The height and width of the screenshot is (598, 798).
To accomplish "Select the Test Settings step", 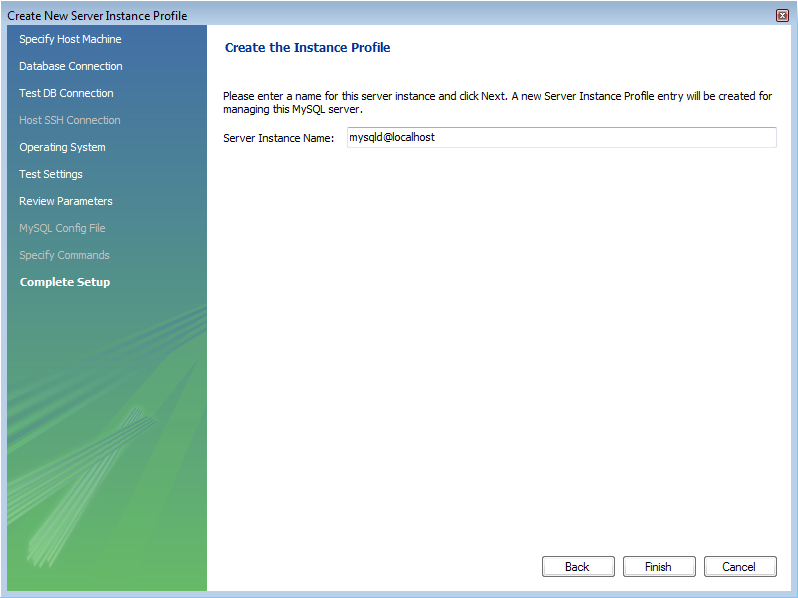I will tap(51, 174).
